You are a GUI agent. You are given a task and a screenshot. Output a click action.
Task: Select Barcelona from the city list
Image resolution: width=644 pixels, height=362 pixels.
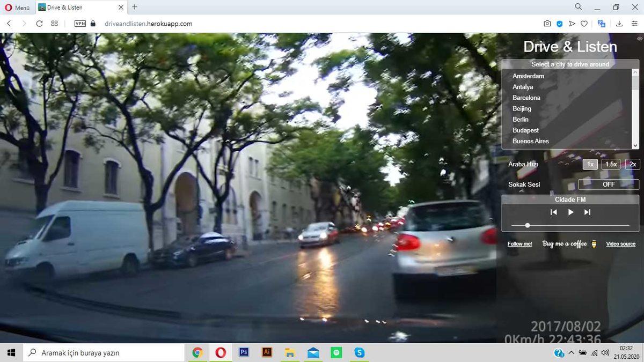point(526,98)
